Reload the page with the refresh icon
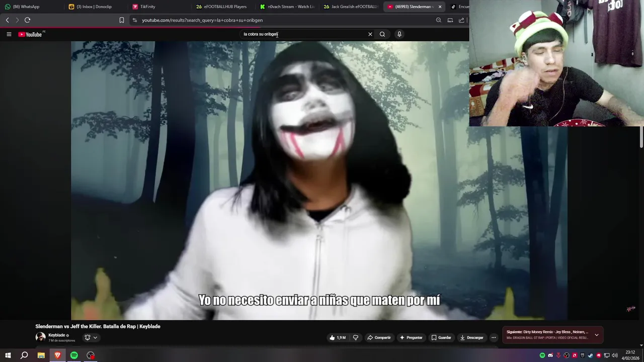The width and height of the screenshot is (644, 362). click(x=28, y=20)
